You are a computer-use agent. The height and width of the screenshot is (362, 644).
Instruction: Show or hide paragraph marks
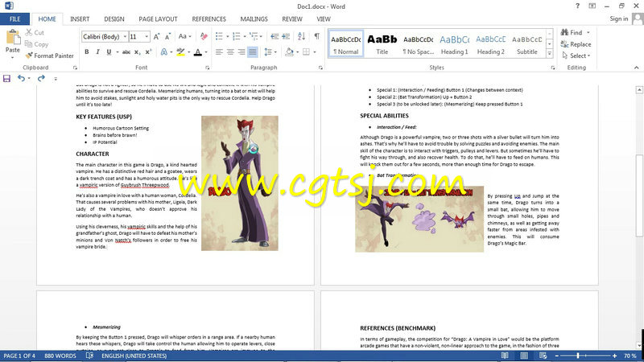(x=316, y=36)
